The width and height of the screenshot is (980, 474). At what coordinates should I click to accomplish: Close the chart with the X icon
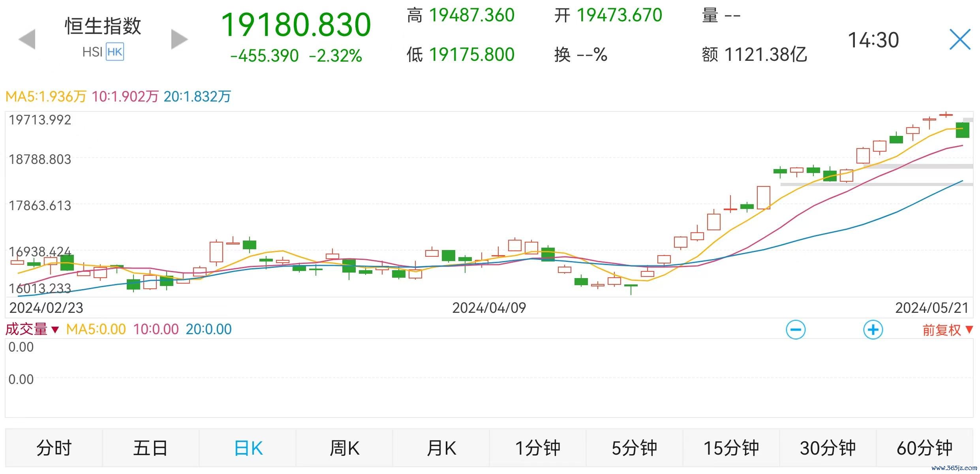tap(960, 39)
